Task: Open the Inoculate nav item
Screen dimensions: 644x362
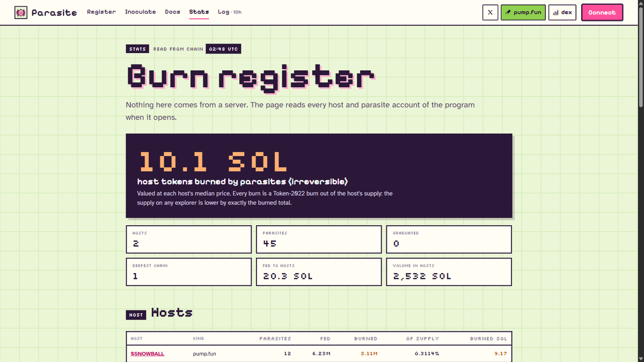Action: [141, 12]
